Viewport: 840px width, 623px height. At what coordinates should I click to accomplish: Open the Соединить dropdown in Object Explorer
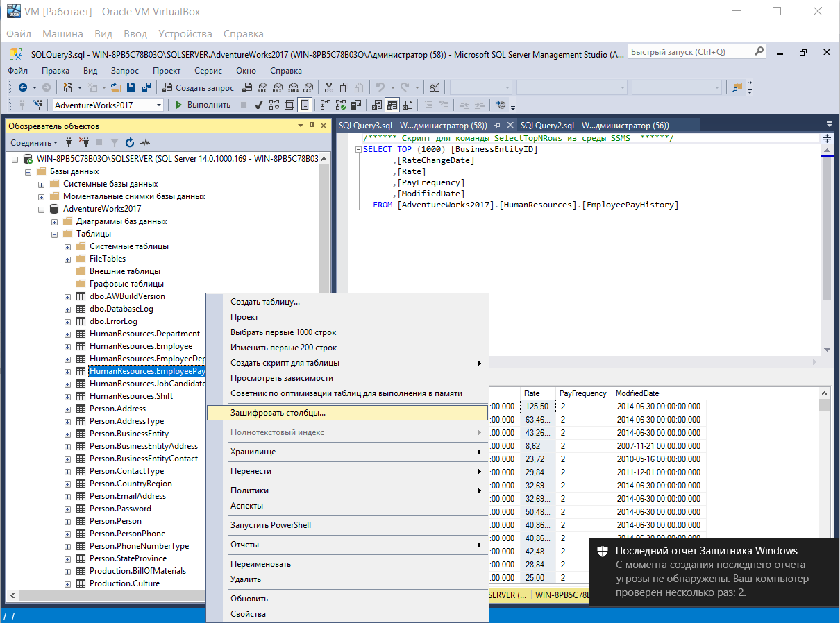[34, 142]
